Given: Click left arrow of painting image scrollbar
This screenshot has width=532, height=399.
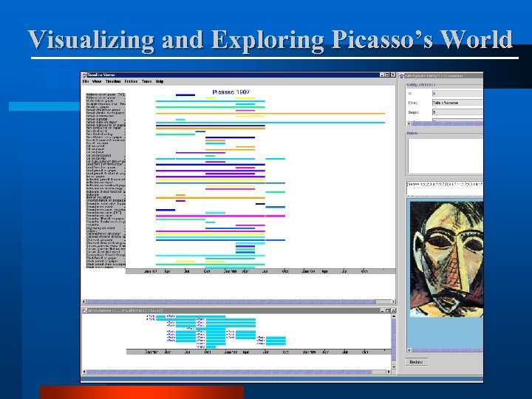Looking at the screenshot, I should click(x=409, y=350).
